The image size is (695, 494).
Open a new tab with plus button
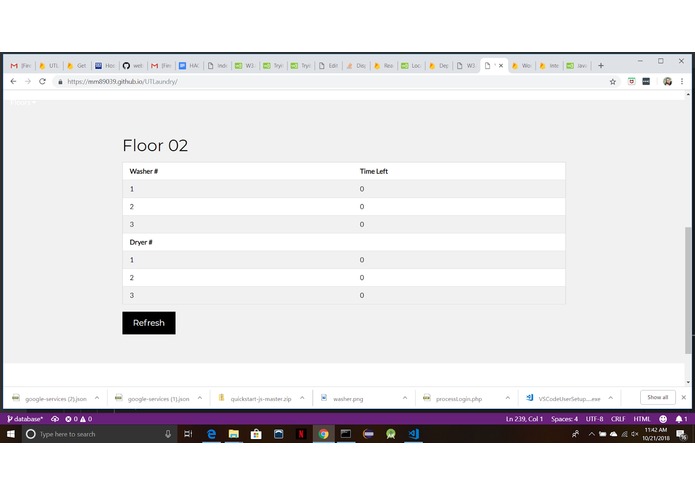click(x=601, y=66)
